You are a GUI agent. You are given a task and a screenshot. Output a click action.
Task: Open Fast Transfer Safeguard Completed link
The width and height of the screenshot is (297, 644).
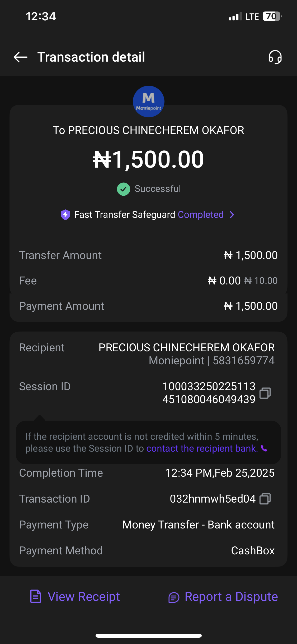click(201, 215)
